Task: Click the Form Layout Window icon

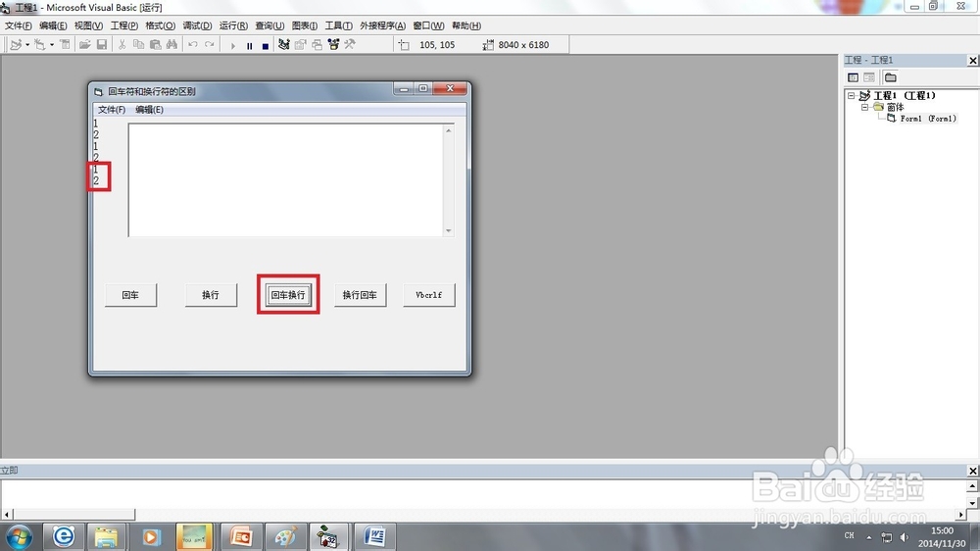Action: coord(317,45)
